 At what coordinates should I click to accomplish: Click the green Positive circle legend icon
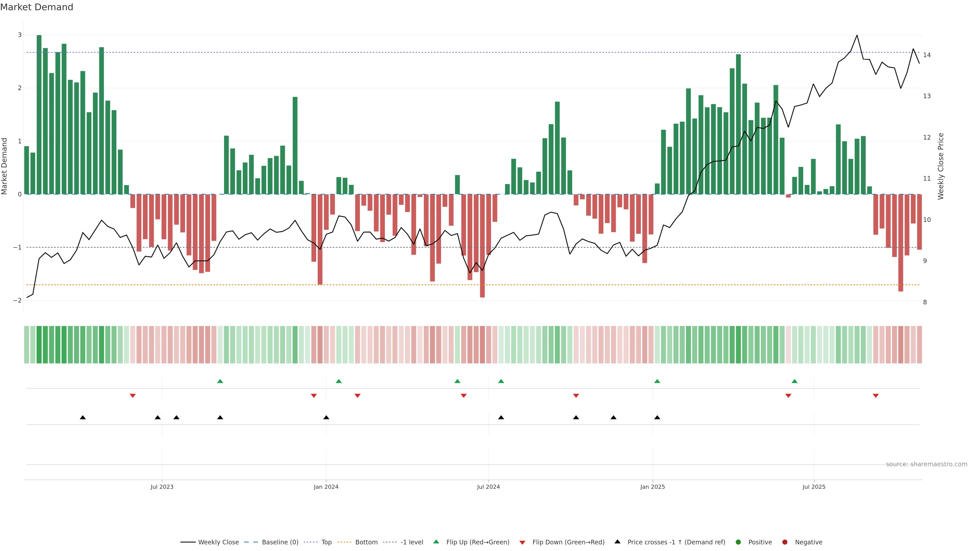pos(738,542)
